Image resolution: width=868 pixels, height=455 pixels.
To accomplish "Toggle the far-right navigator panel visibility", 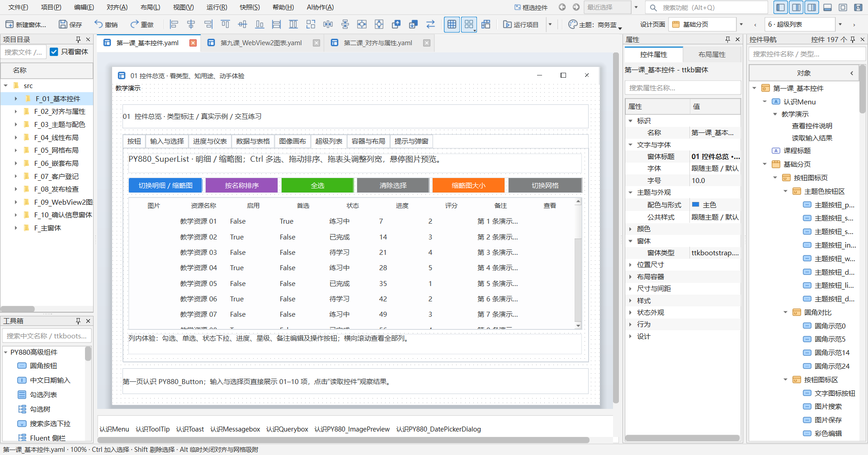I will (x=812, y=7).
